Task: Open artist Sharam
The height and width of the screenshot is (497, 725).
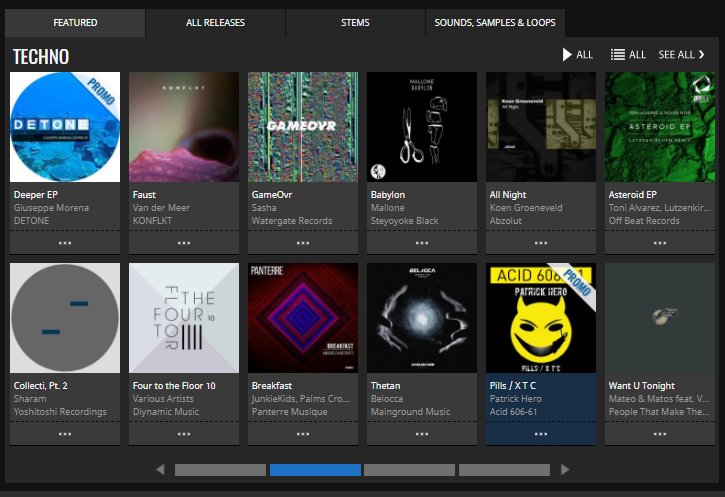Action: click(x=30, y=399)
